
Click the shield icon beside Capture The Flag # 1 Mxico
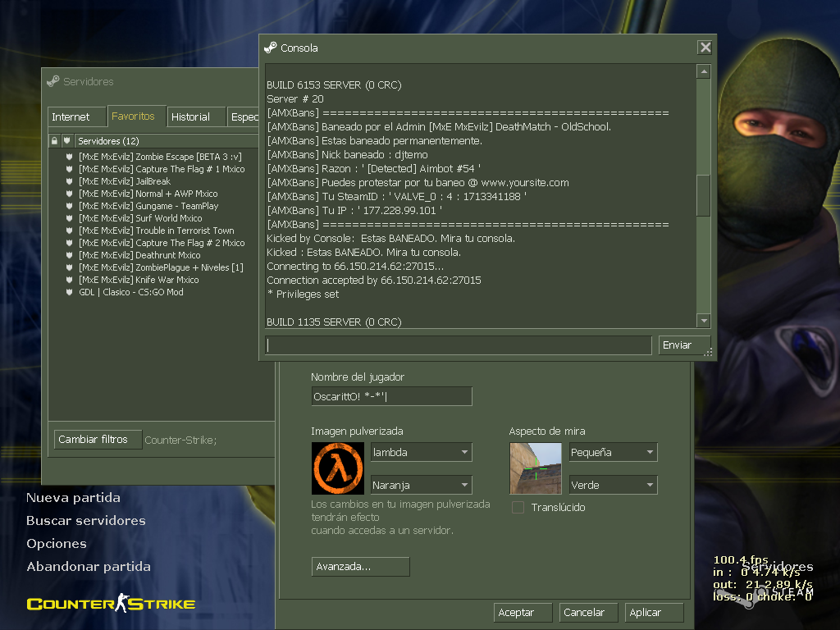69,169
